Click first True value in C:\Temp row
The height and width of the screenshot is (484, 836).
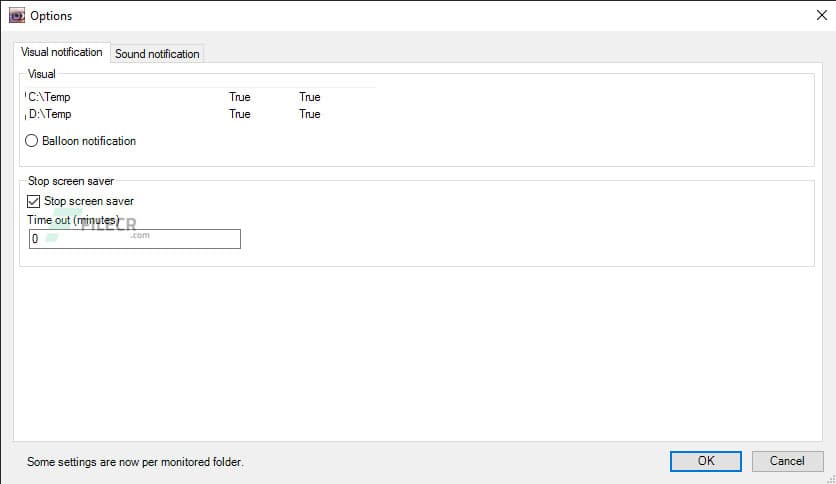pos(240,97)
